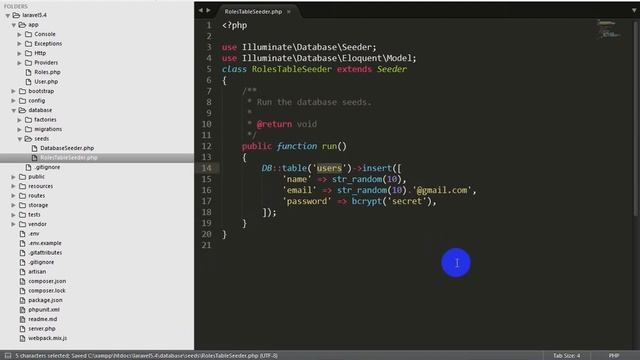The image size is (640, 360).
Task: Open the .gitattributes file
Action: 45,253
